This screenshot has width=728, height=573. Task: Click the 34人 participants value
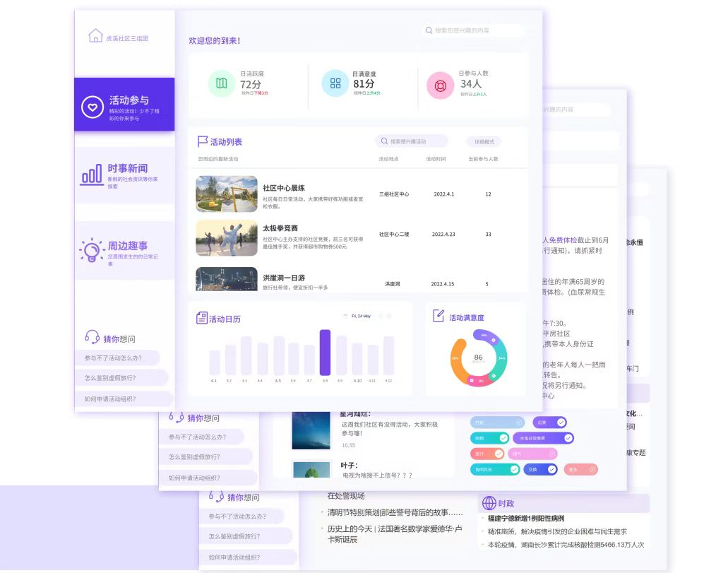pos(471,83)
